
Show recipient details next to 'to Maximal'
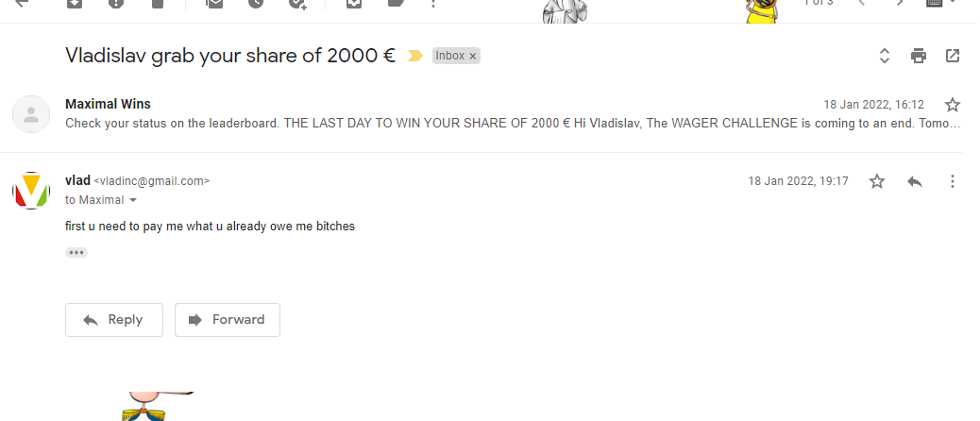(133, 201)
